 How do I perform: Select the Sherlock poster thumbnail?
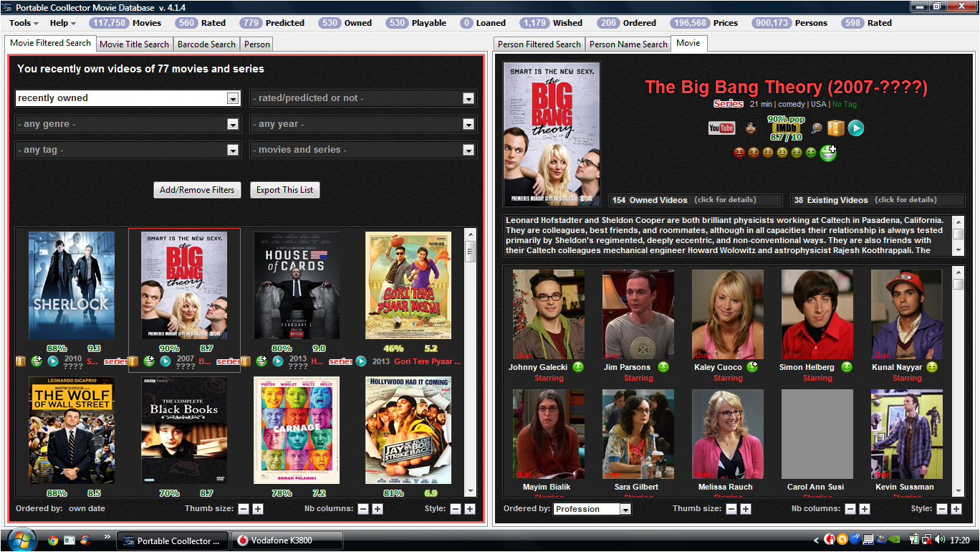[x=72, y=285]
